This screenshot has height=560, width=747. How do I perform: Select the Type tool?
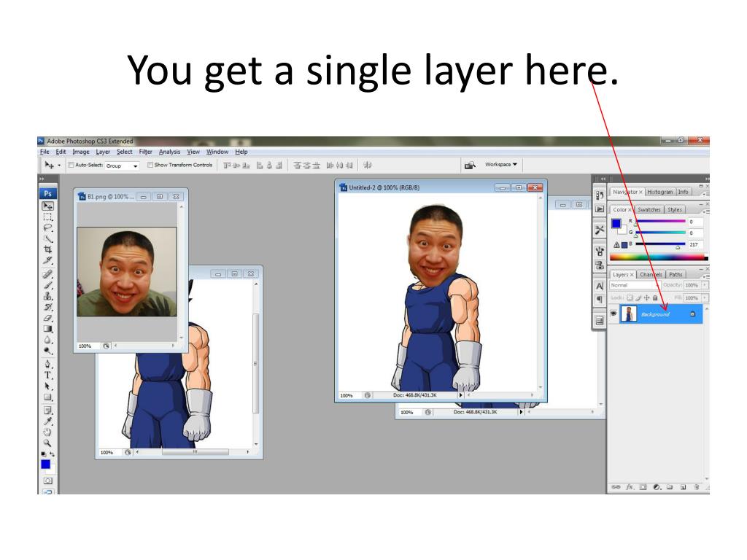tap(47, 376)
